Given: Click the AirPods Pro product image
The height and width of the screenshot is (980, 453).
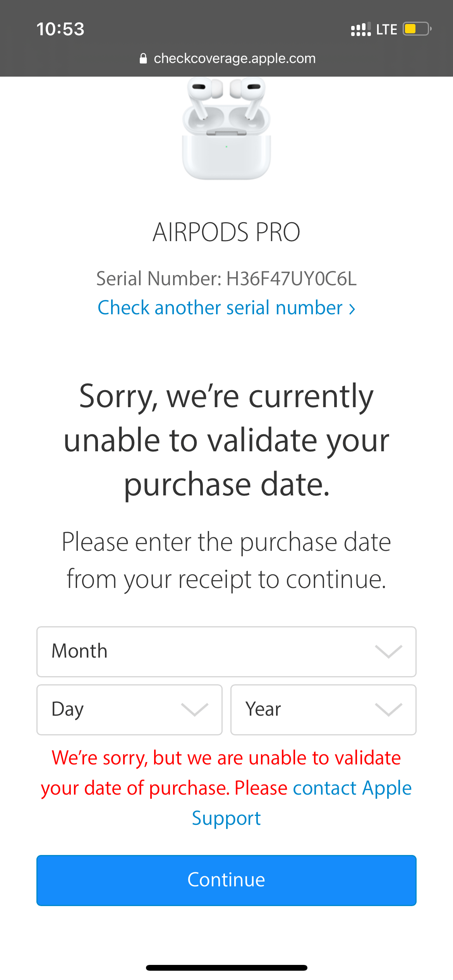Looking at the screenshot, I should point(226,132).
